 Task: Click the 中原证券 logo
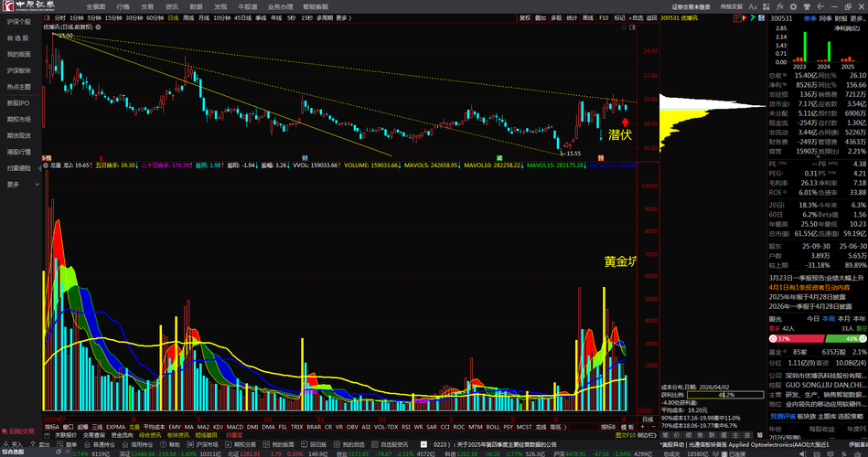click(28, 6)
